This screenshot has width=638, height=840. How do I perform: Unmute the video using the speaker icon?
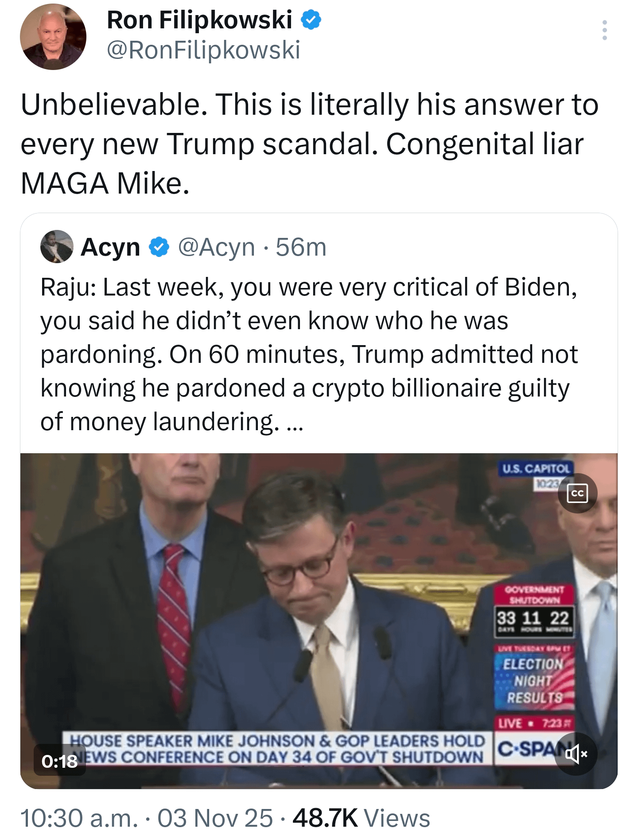pos(576,754)
